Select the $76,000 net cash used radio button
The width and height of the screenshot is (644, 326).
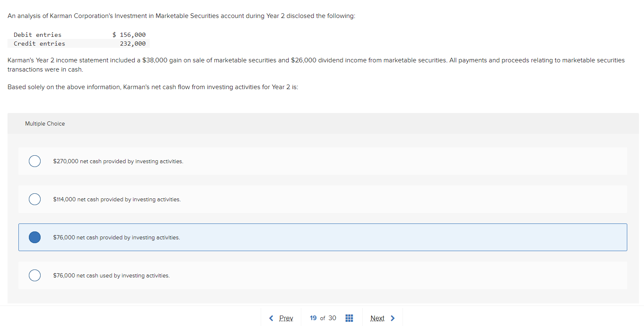[x=35, y=275]
